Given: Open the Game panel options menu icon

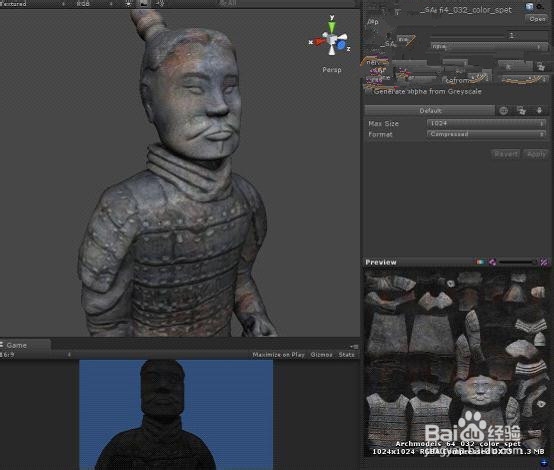Looking at the screenshot, I should click(354, 346).
